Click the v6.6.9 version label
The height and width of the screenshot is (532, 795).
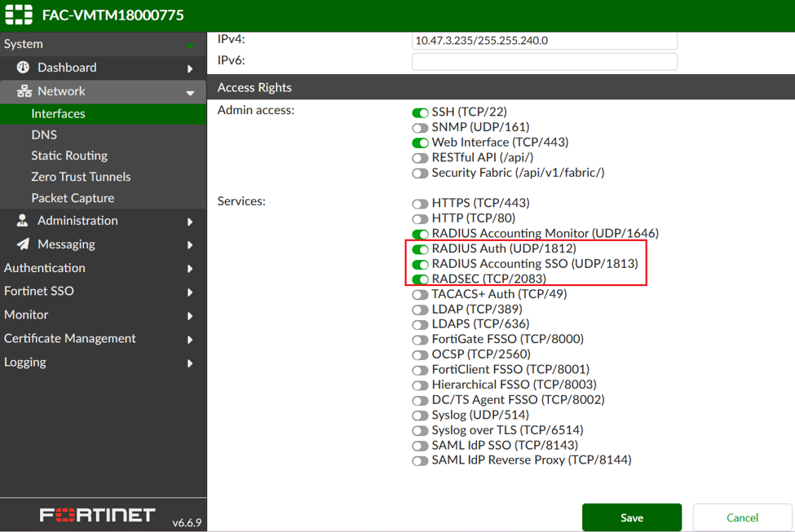click(x=187, y=522)
